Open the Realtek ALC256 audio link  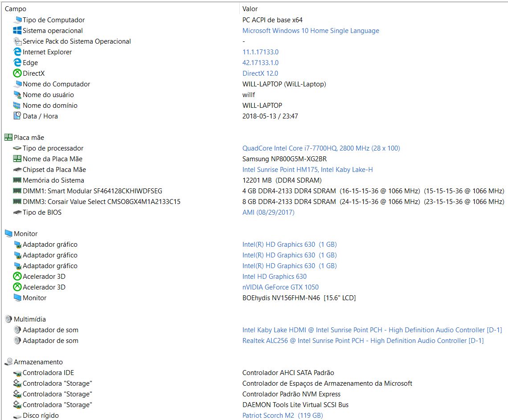(x=363, y=340)
